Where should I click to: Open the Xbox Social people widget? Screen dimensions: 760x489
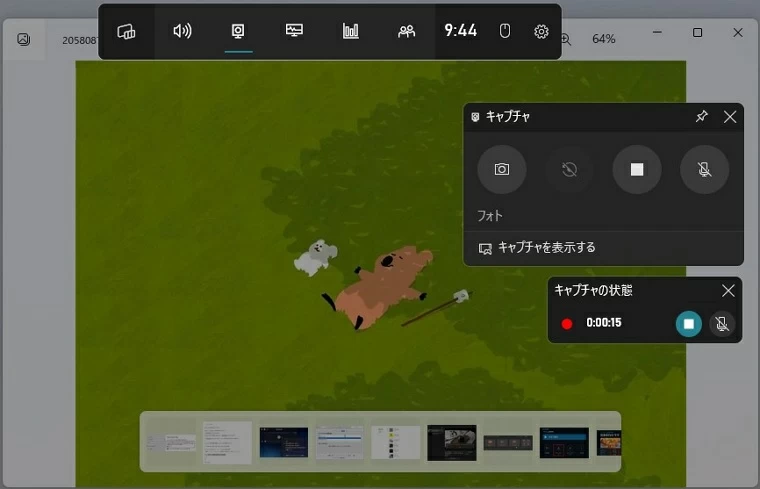pyautogui.click(x=406, y=32)
